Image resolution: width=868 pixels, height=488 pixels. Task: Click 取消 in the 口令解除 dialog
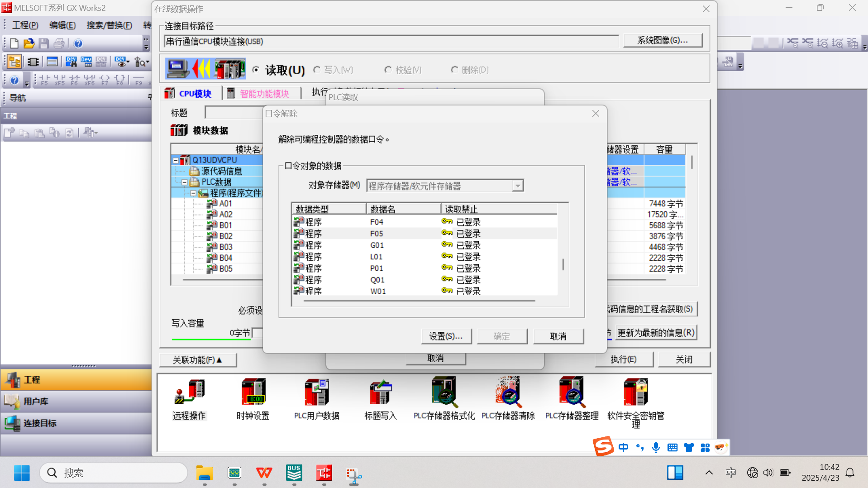[x=558, y=336]
